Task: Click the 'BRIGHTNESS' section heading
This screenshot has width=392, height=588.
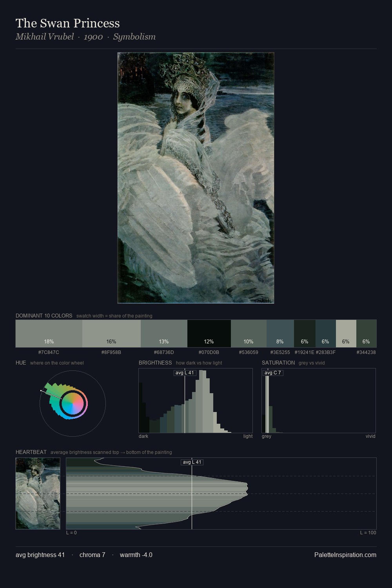Action: click(155, 363)
